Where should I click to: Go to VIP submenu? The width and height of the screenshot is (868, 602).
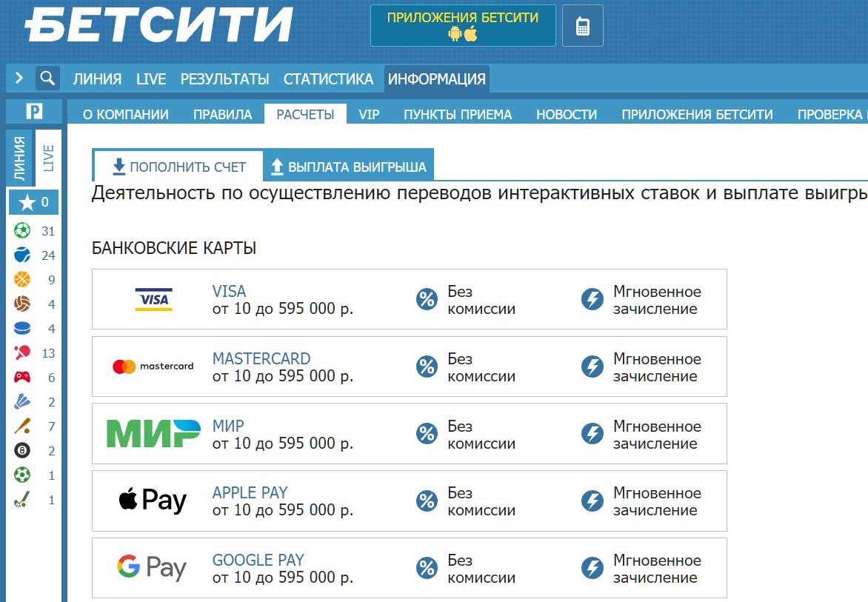point(370,115)
